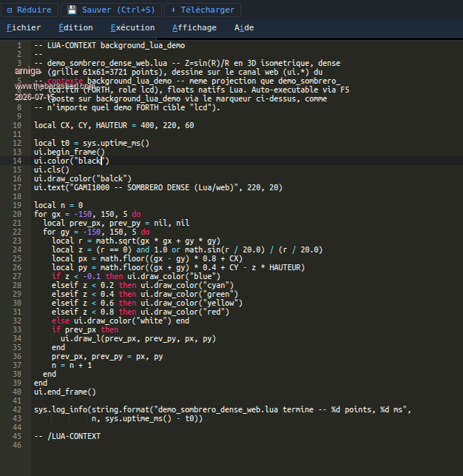Click the Télécharger button
The height and width of the screenshot is (476, 463).
(x=203, y=10)
